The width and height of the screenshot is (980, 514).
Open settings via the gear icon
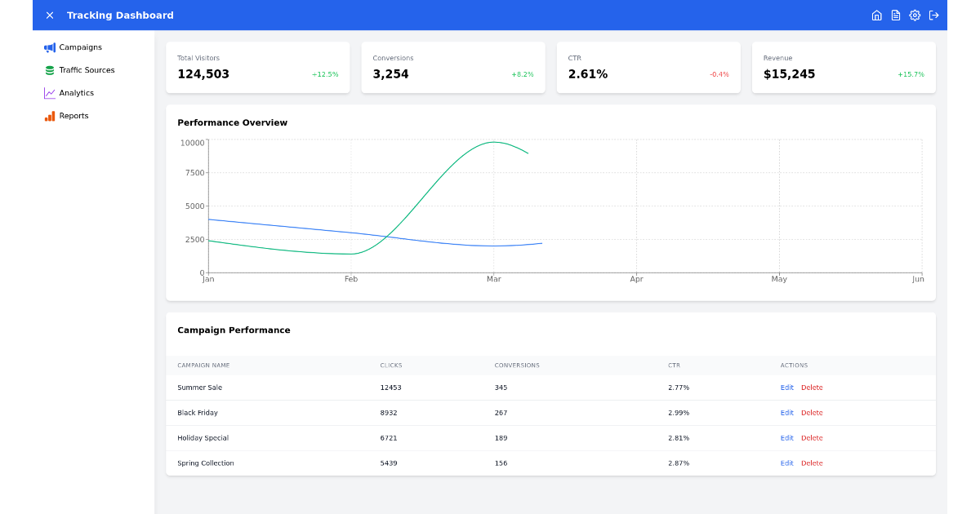point(915,15)
